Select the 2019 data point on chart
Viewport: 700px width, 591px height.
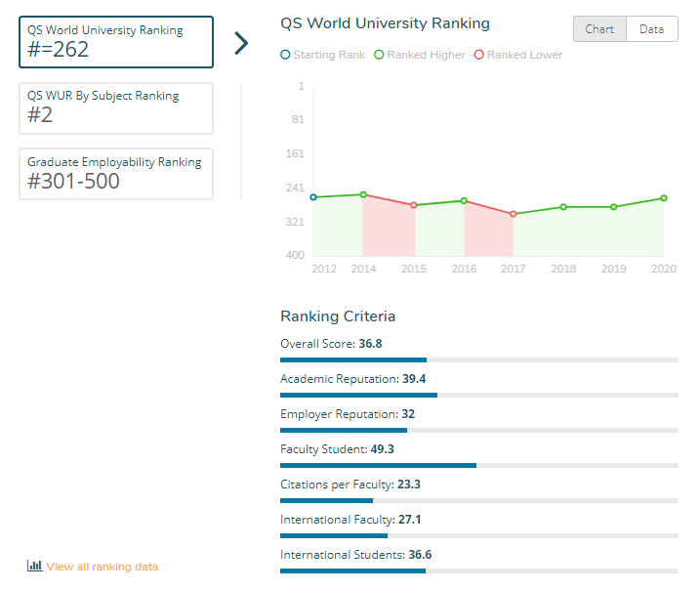tap(614, 207)
